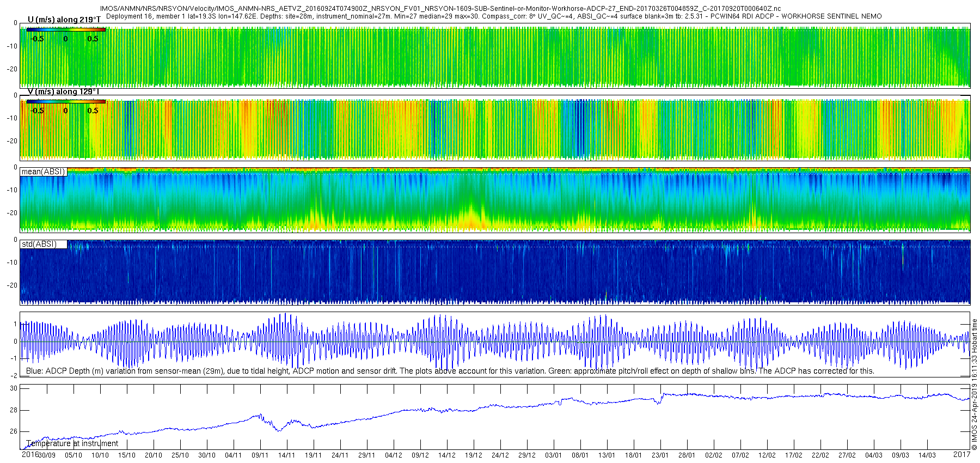980x463 pixels.
Task: Click the '-20' depth tick of the V velocity panel
Action: [x=12, y=141]
